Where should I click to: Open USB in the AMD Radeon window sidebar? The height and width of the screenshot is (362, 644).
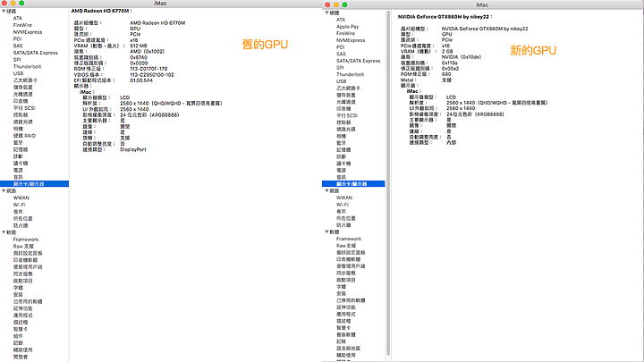coord(18,73)
